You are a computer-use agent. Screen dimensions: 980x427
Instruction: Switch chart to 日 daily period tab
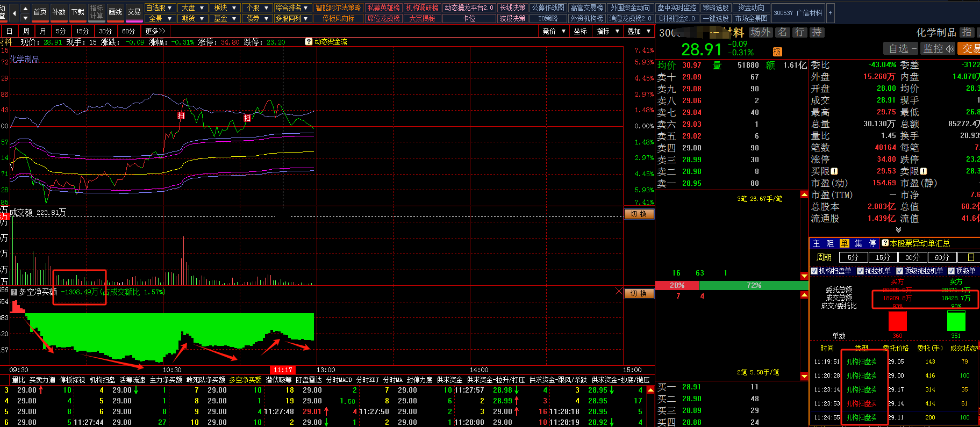click(9, 31)
